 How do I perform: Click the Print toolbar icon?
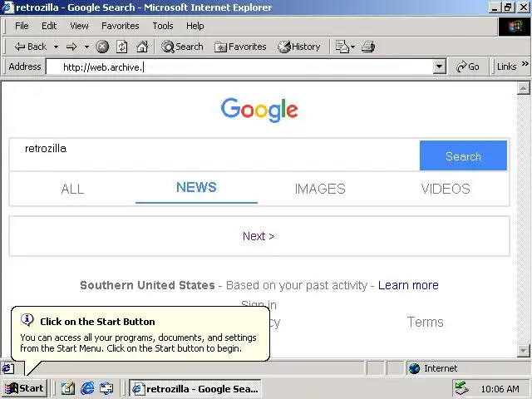(368, 47)
